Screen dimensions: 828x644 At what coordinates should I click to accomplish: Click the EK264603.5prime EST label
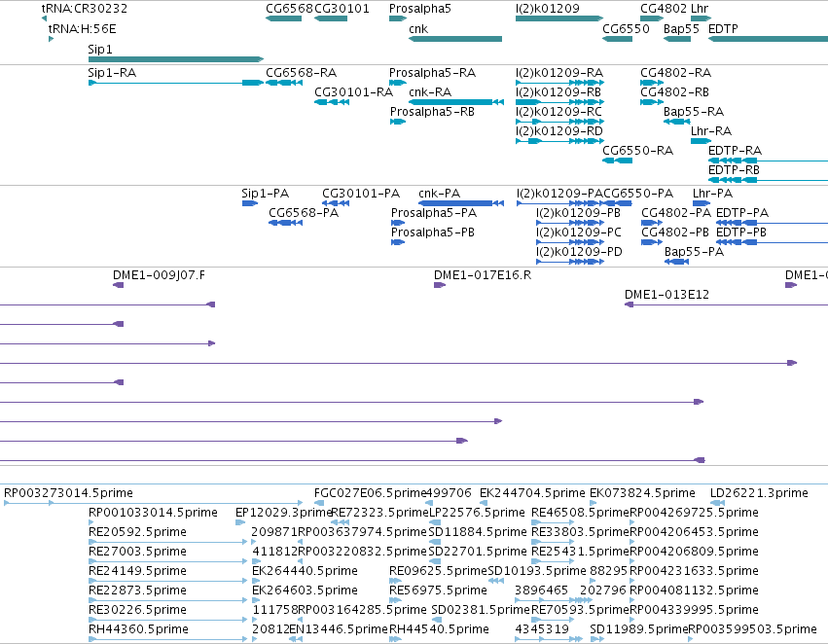pyautogui.click(x=306, y=591)
